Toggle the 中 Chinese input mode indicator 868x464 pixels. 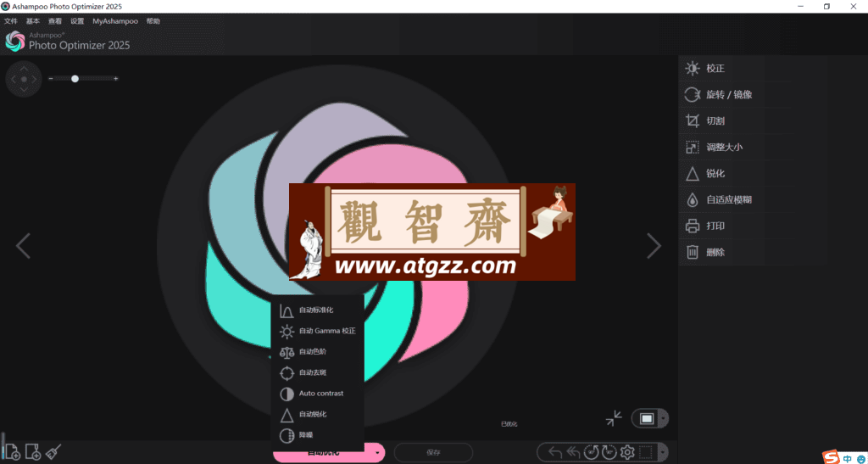point(848,458)
